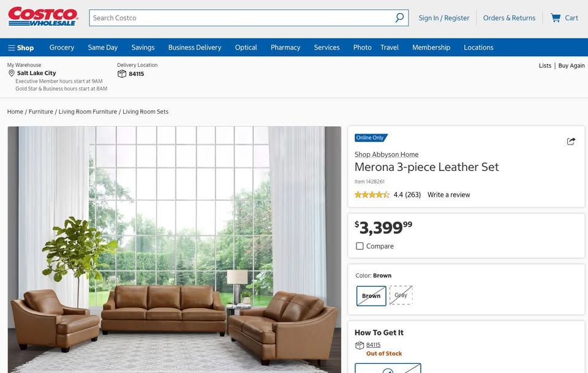The height and width of the screenshot is (373, 588).
Task: Click into the Search Costco field
Action: [242, 18]
